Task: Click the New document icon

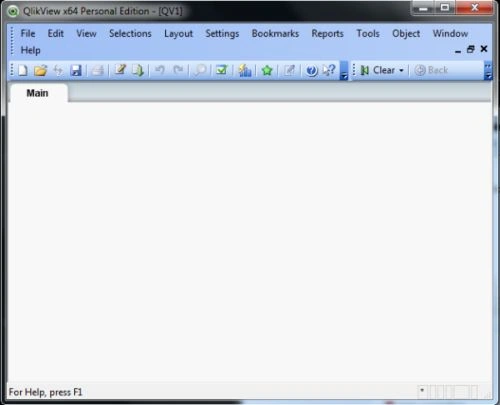Action: 23,70
